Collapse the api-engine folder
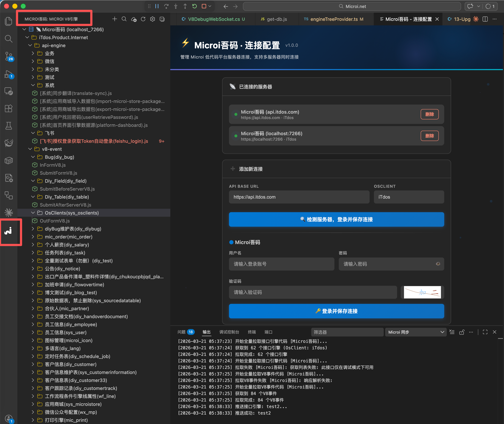Image resolution: width=504 pixels, height=424 pixels. 30,45
